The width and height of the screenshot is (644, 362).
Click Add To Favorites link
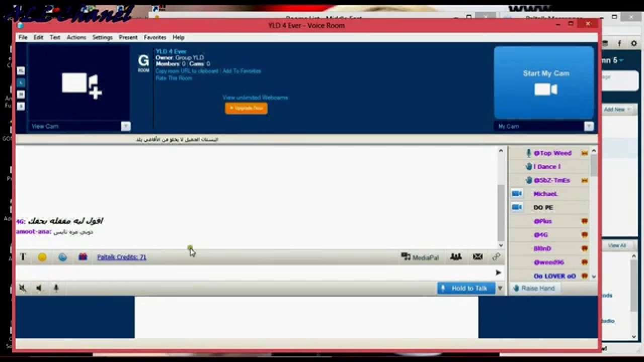[242, 71]
